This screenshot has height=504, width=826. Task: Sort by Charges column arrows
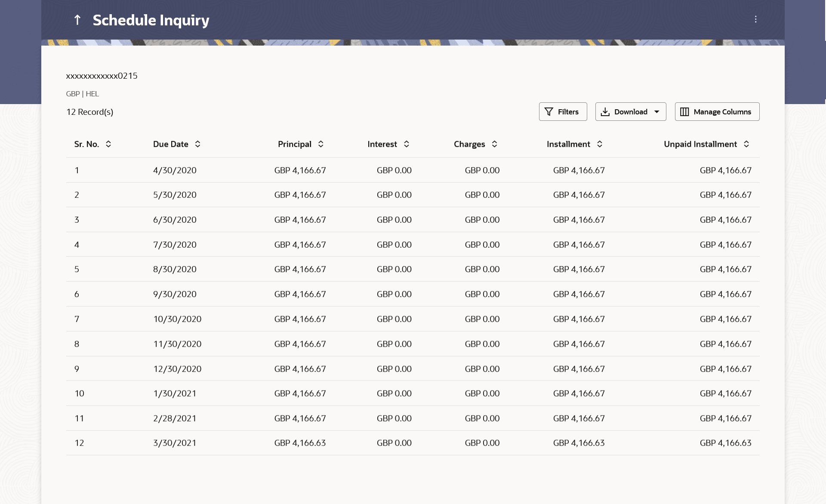click(x=495, y=144)
